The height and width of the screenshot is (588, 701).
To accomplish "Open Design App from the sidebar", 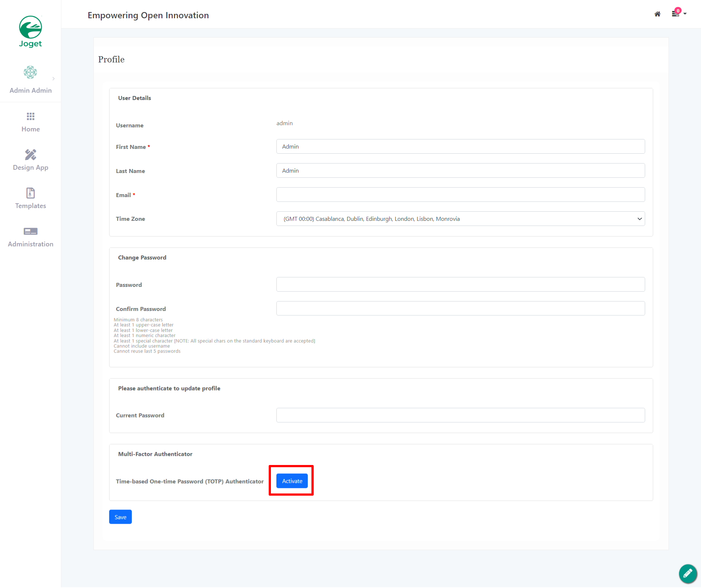I will (30, 155).
